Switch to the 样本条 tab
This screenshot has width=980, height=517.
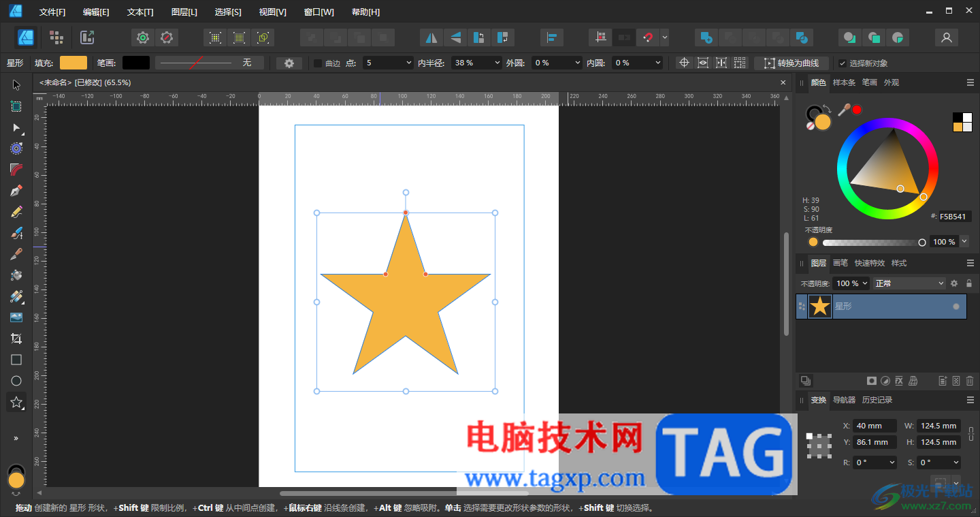(x=844, y=82)
